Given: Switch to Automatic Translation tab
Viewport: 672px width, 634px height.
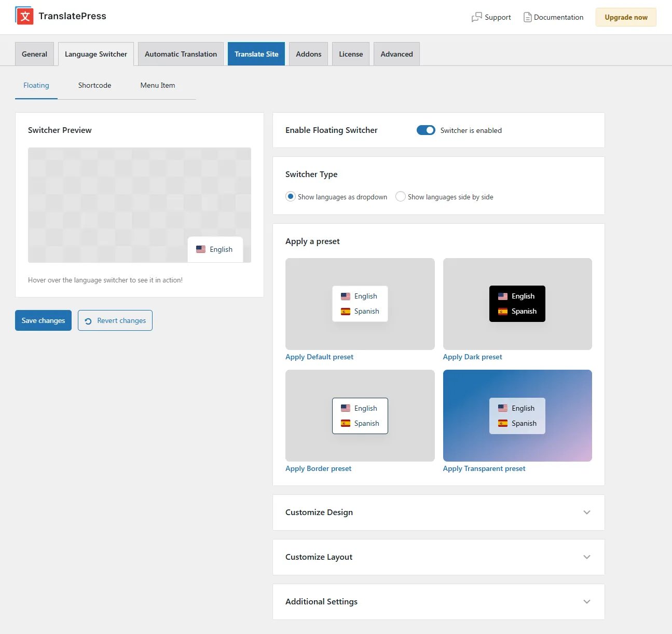Looking at the screenshot, I should (181, 54).
